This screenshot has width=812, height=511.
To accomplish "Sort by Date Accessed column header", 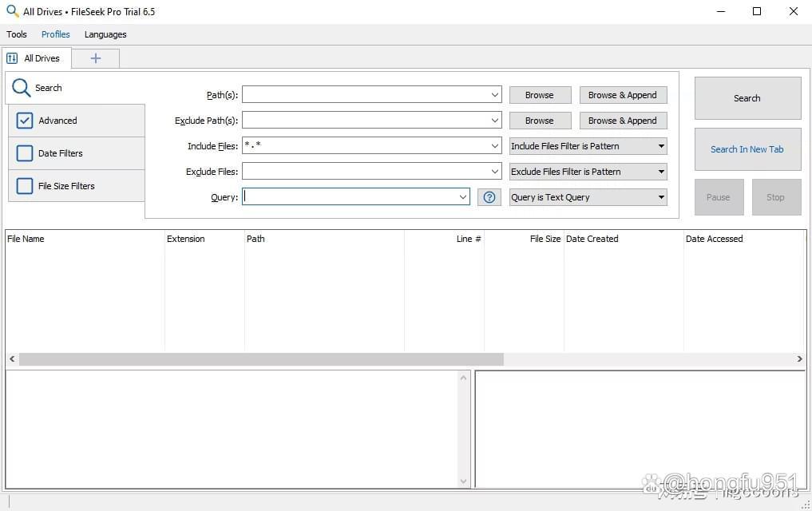I will pos(743,239).
